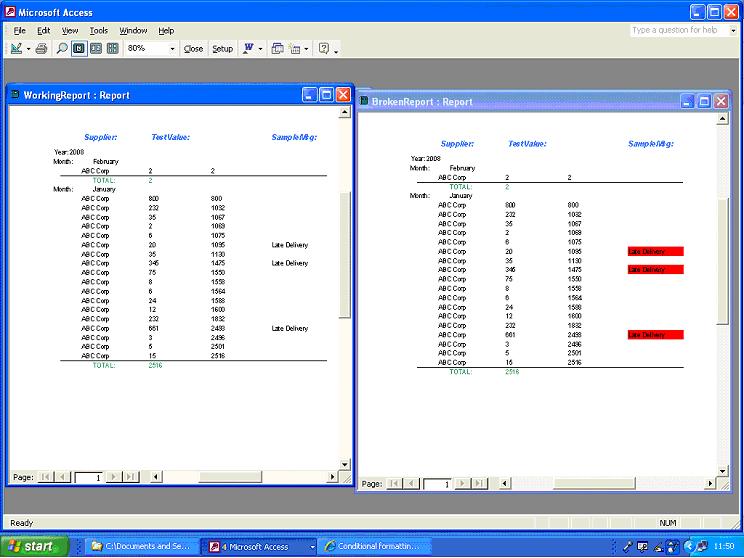The width and height of the screenshot is (744, 558).
Task: Click the 'Type a question for help' box
Action: 679,30
